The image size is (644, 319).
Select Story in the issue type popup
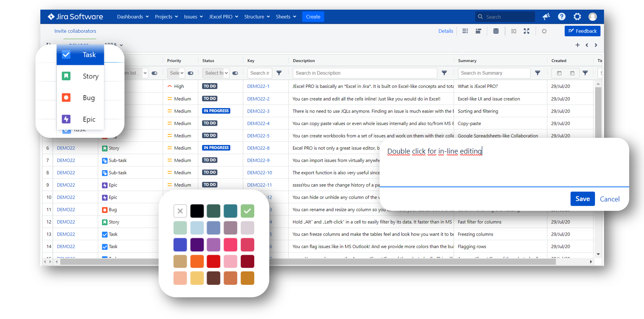[80, 76]
